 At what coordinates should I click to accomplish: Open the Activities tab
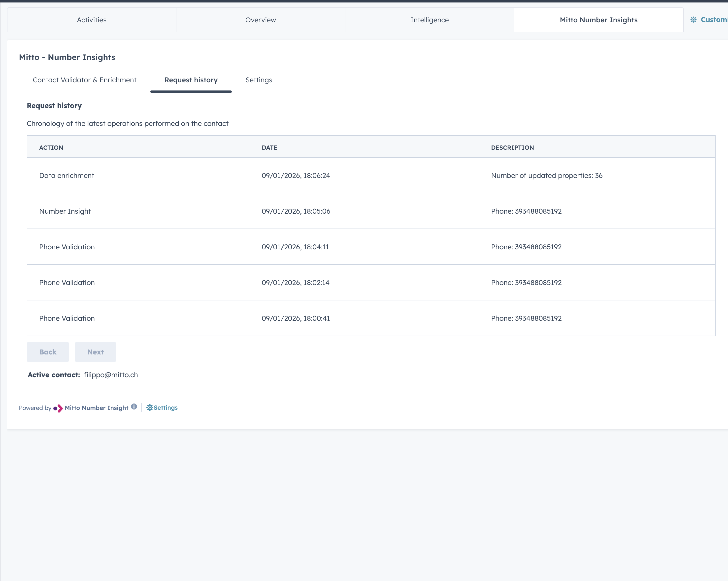tap(92, 20)
